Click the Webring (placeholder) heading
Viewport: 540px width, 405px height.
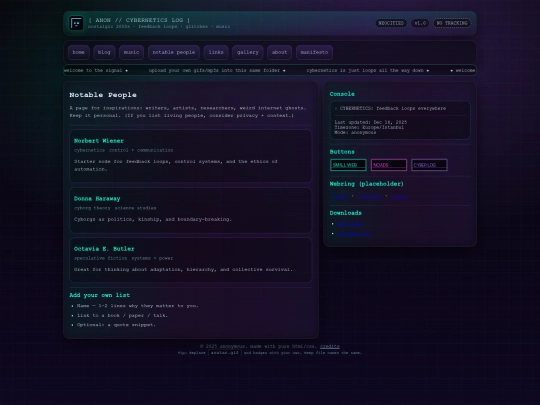click(x=366, y=184)
